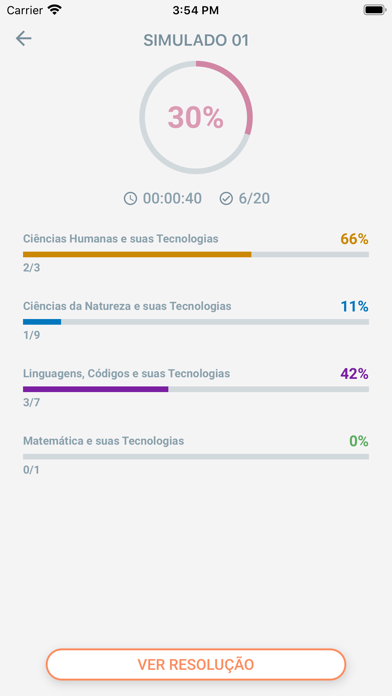Tap the purple 42% score

tap(354, 374)
